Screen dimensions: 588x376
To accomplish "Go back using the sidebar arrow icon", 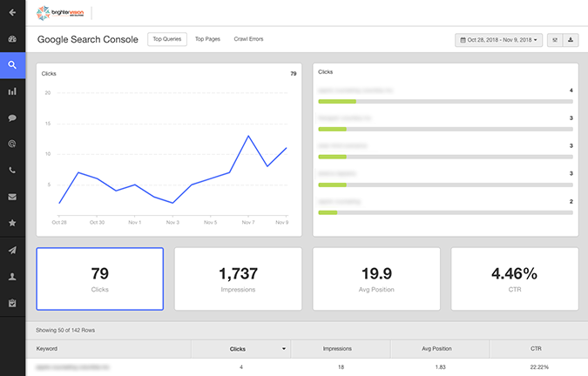I will [x=12, y=13].
